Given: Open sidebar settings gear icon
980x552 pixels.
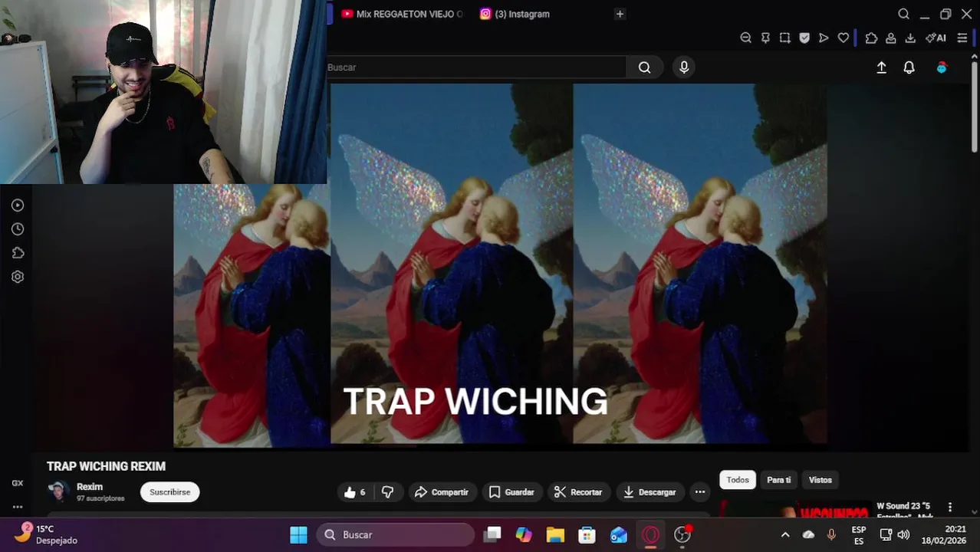Looking at the screenshot, I should [x=18, y=277].
